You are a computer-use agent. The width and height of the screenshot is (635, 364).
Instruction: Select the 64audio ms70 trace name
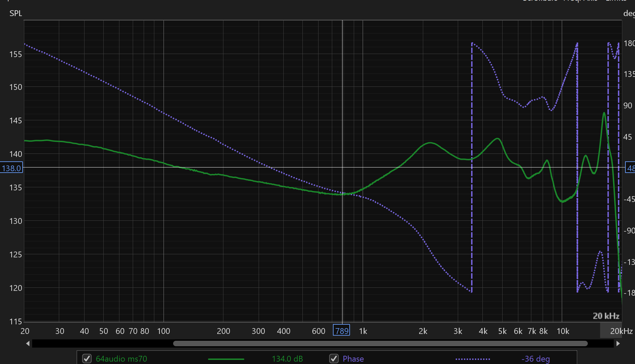click(121, 359)
